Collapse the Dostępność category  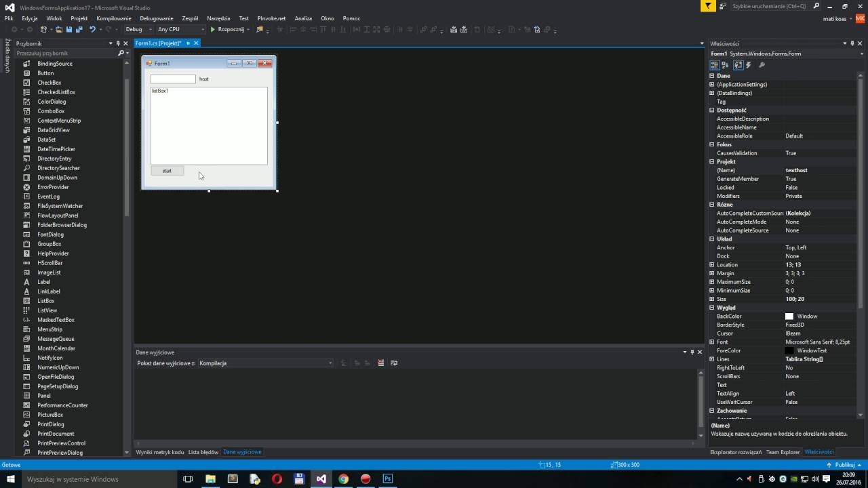click(x=712, y=110)
